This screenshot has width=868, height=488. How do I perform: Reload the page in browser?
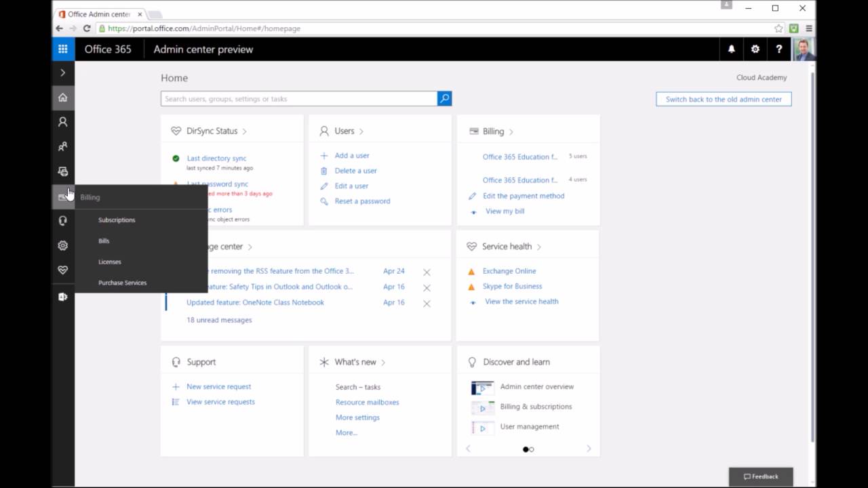[87, 28]
